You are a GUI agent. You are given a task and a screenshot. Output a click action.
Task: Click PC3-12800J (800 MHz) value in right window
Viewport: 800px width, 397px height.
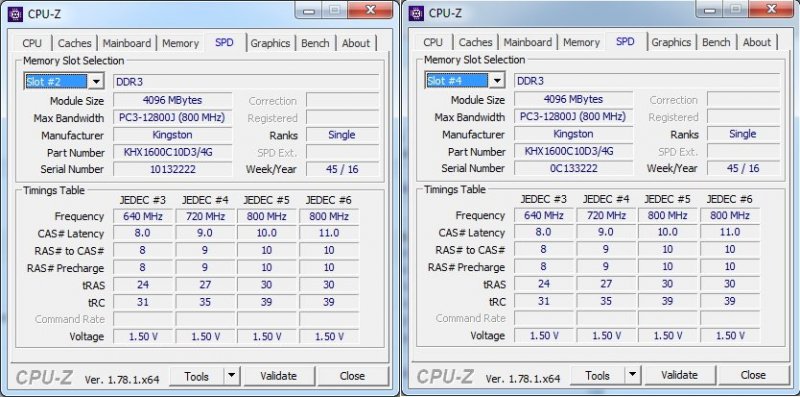573,117
